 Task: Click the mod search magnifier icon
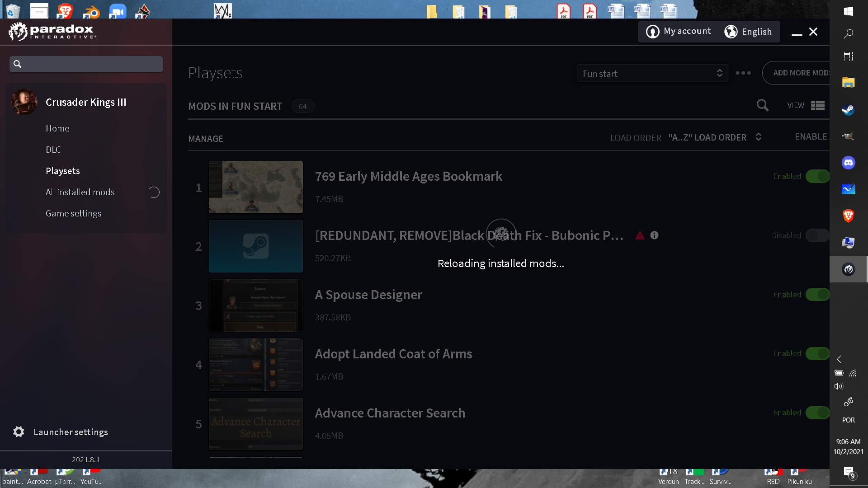pyautogui.click(x=762, y=105)
